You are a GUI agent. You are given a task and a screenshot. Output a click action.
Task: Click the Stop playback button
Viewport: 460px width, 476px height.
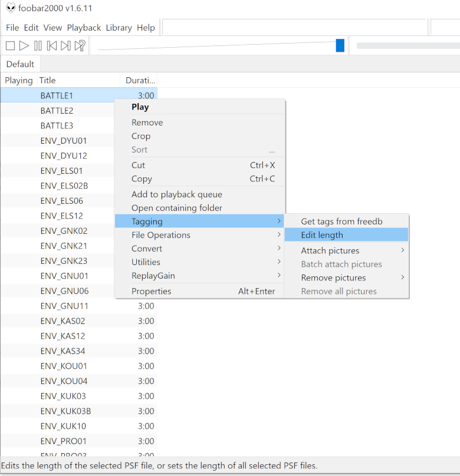11,46
